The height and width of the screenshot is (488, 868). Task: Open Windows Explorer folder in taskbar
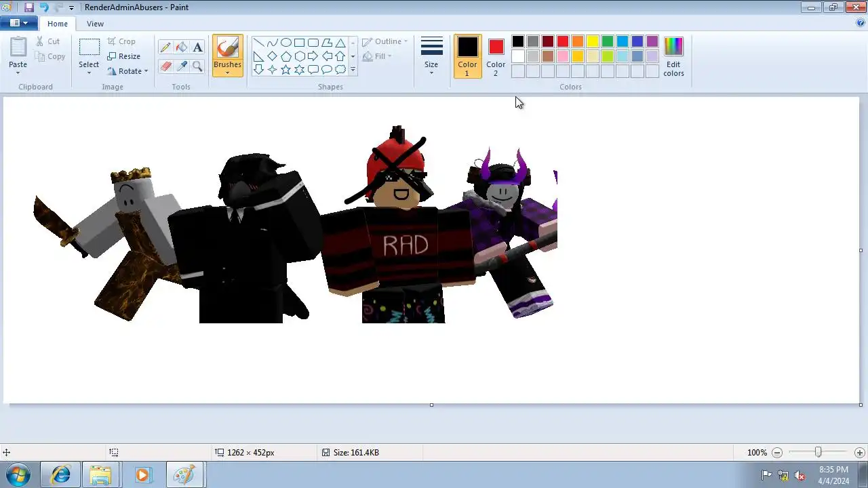[x=100, y=474]
